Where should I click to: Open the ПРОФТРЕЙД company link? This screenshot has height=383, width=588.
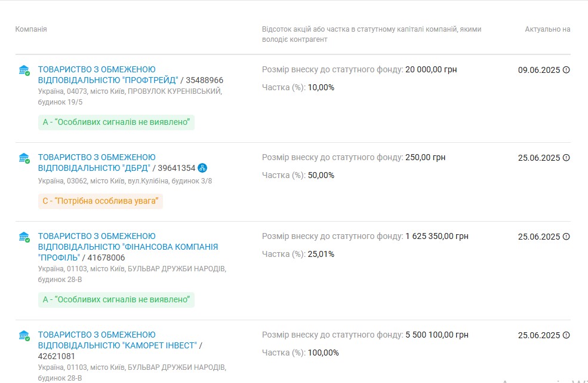click(107, 75)
